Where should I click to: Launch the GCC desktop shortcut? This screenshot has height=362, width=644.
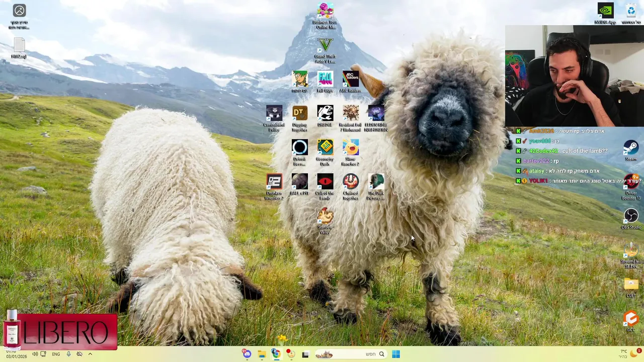click(x=631, y=321)
